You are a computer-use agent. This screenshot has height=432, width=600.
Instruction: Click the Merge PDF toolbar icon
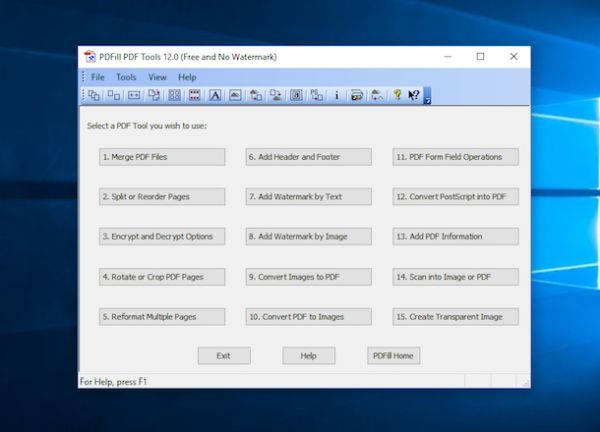pos(94,96)
